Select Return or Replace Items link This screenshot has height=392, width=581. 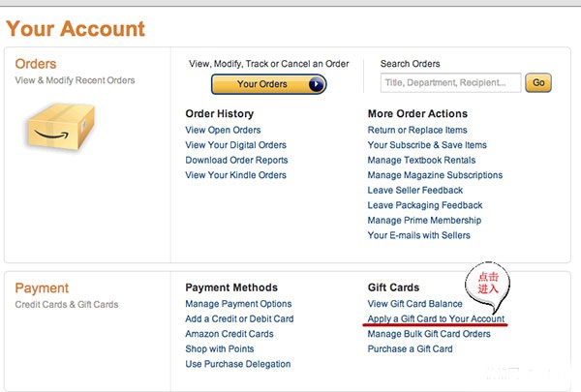[417, 130]
